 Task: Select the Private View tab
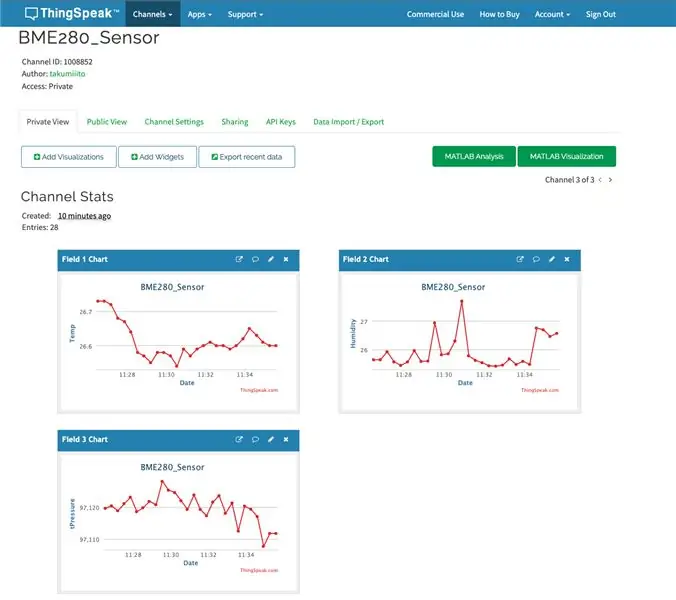pos(48,122)
